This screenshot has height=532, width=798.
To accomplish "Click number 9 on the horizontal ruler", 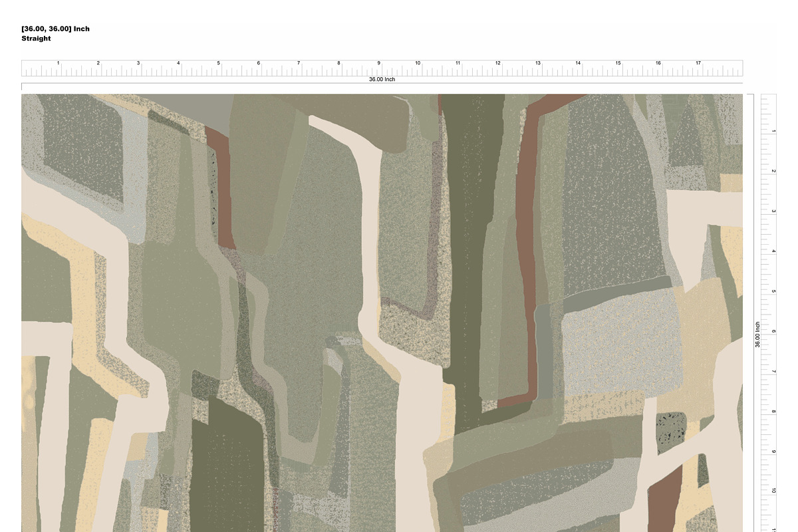I will point(379,63).
